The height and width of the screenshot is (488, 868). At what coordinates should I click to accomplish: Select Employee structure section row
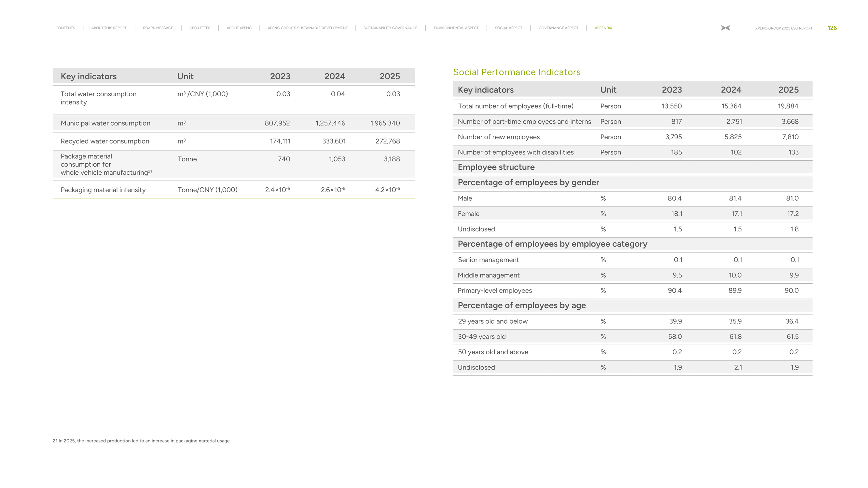(496, 167)
